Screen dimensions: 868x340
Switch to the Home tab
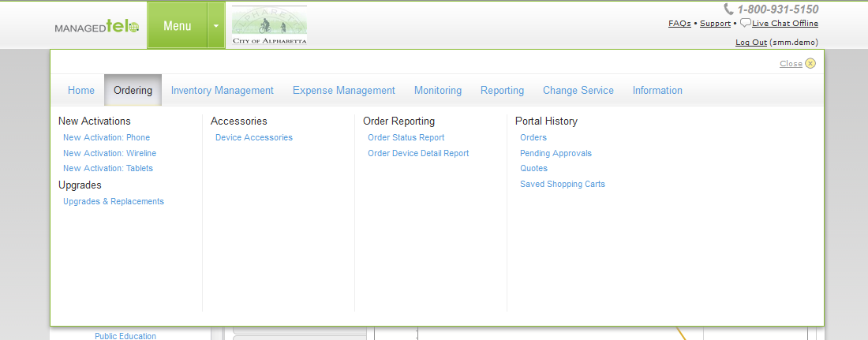[x=81, y=91]
